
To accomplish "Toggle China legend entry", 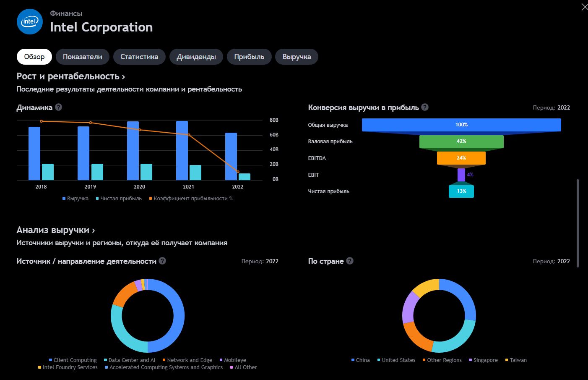I will 361,360.
